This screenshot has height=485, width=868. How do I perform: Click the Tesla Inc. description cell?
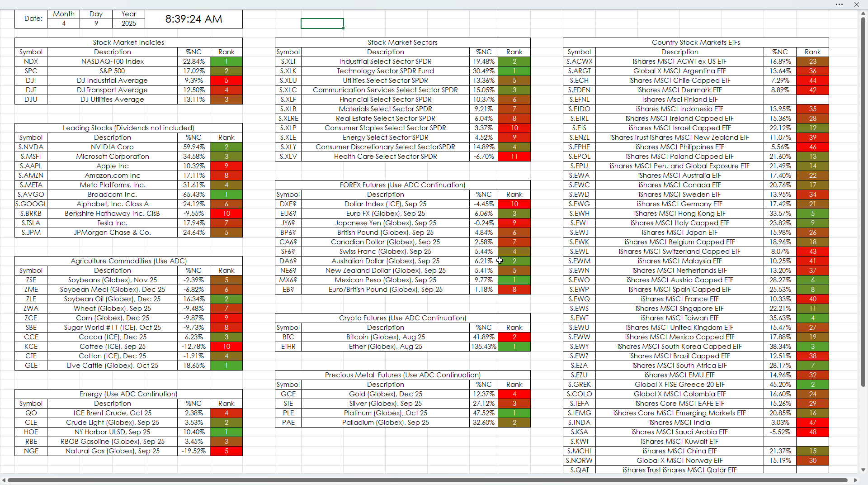pos(113,223)
